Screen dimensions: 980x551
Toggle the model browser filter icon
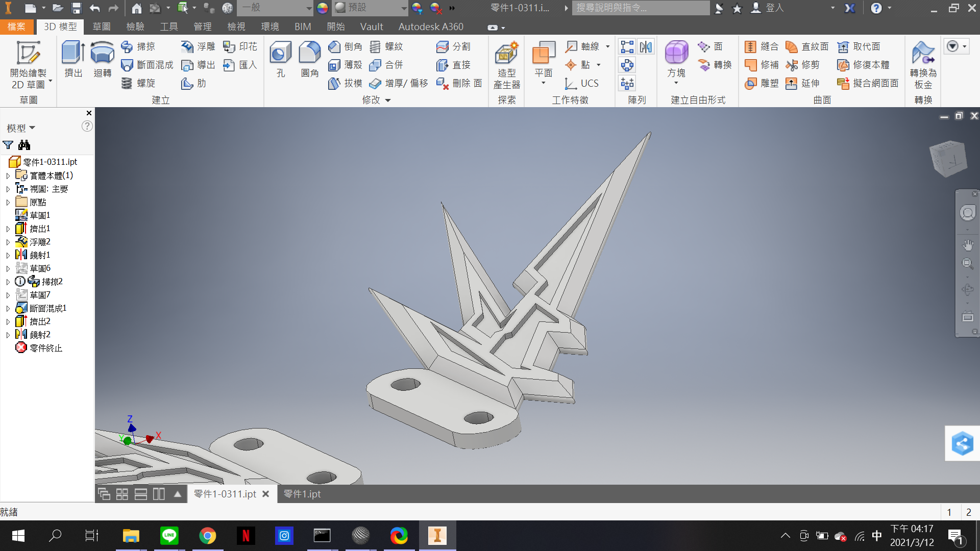pos(8,145)
